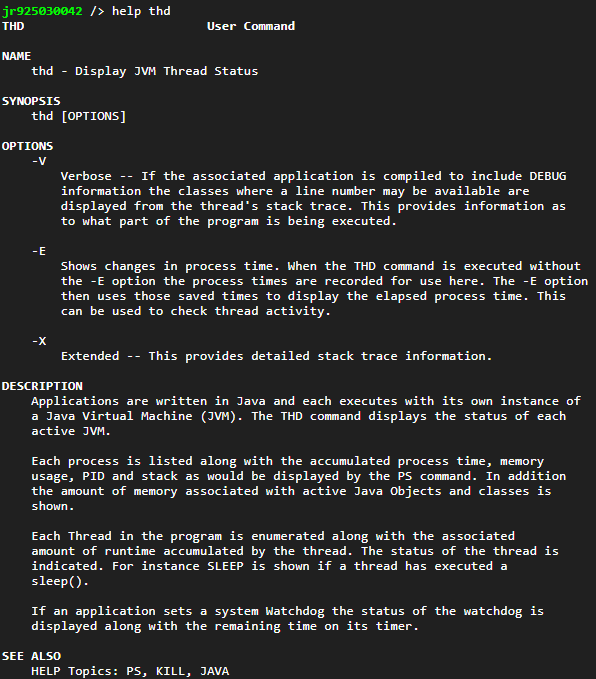The height and width of the screenshot is (679, 596).
Task: Click 'sleep().' text in description
Action: pyautogui.click(x=60, y=582)
